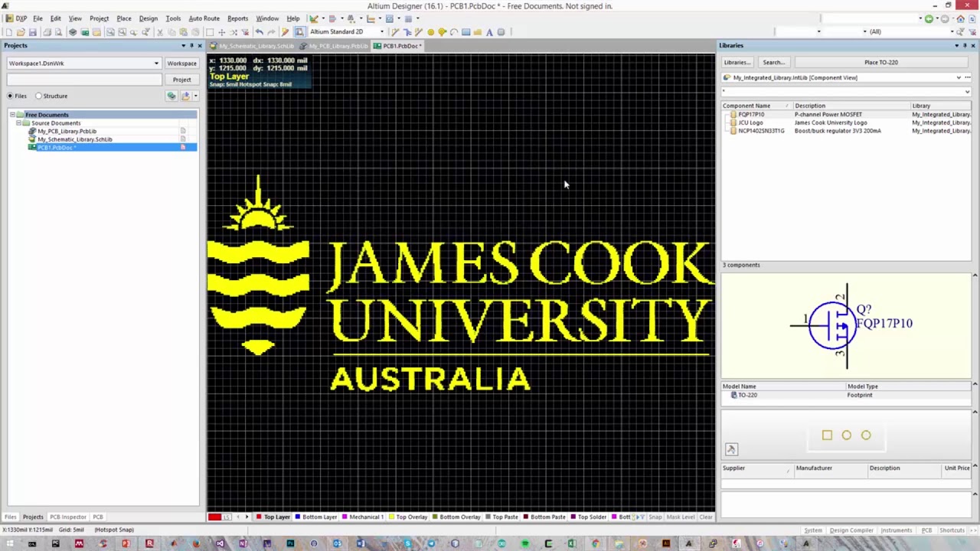This screenshot has height=551, width=980.
Task: Switch to the My_PCB_Library.PcbLib document tab
Action: pos(335,46)
